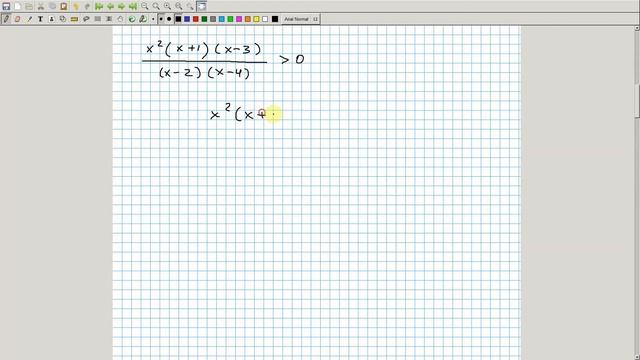Zoom in with the plus magnifier

point(168,7)
